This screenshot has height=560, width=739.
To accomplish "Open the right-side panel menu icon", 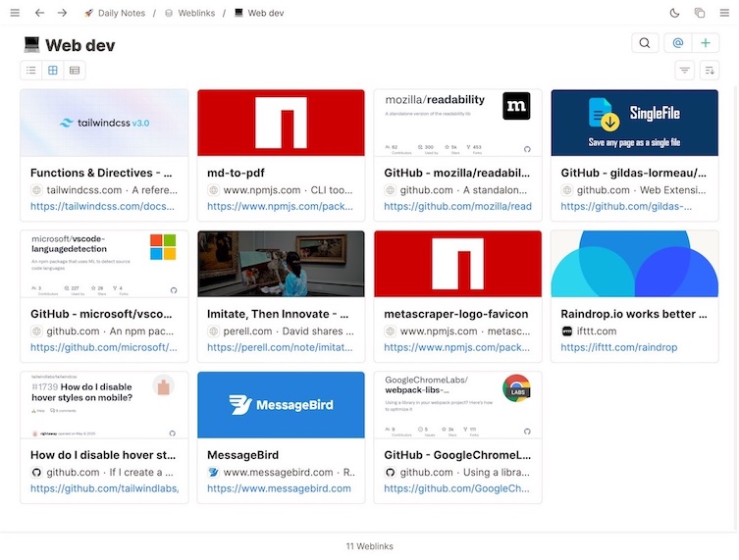I will pos(724,13).
